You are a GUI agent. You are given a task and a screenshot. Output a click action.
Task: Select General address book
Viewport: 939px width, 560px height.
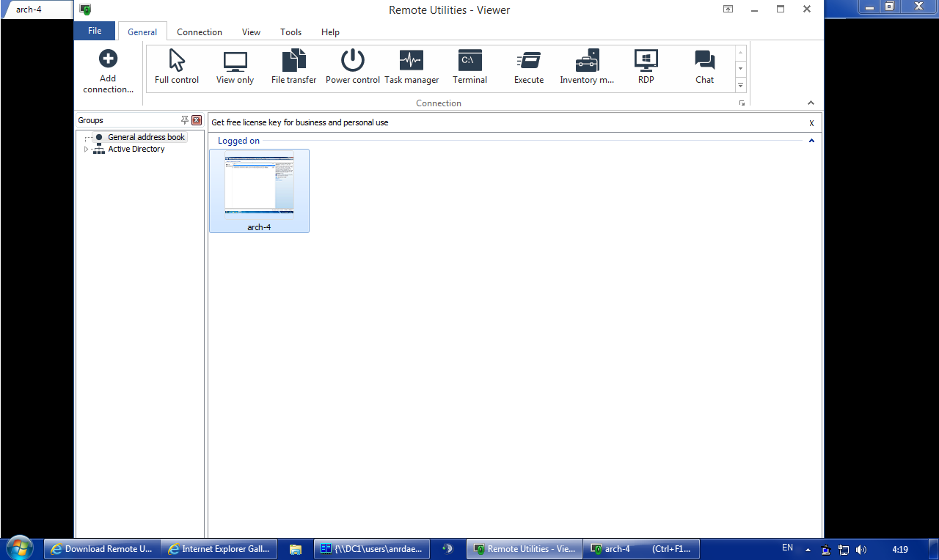(x=146, y=137)
